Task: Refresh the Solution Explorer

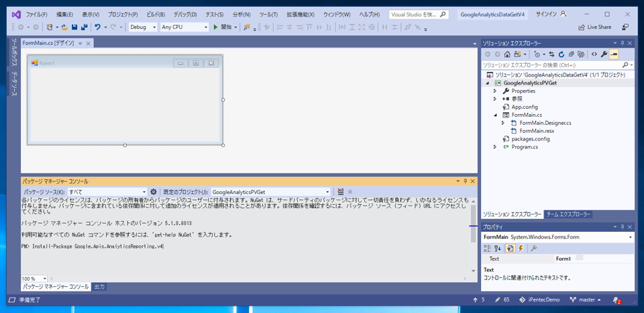Action: coord(561,54)
